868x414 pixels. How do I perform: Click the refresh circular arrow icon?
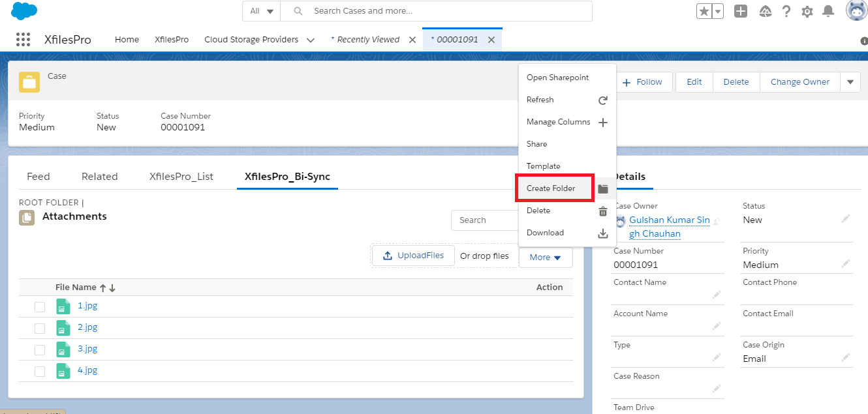(x=603, y=100)
